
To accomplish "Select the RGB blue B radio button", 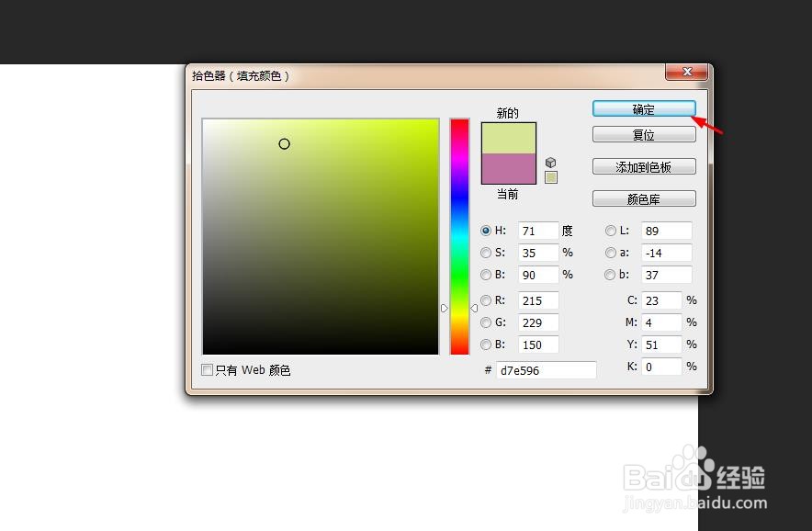I will [x=486, y=345].
